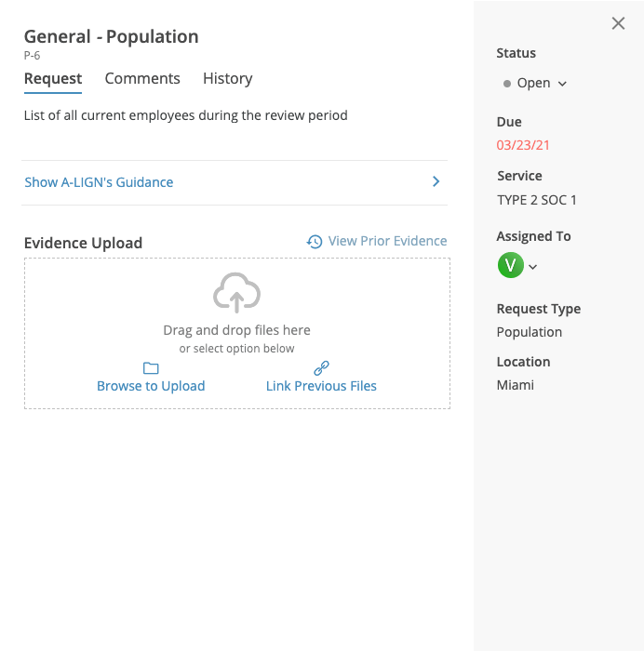Open View Prior Evidence link
Viewport: 644px width, 651px height.
tap(387, 241)
